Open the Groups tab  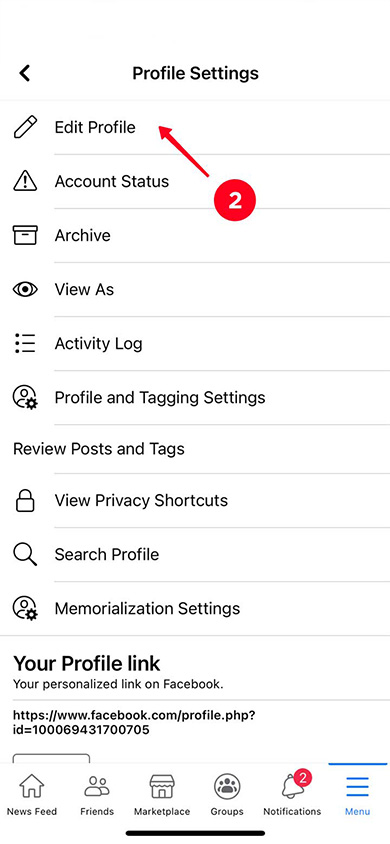pyautogui.click(x=227, y=794)
